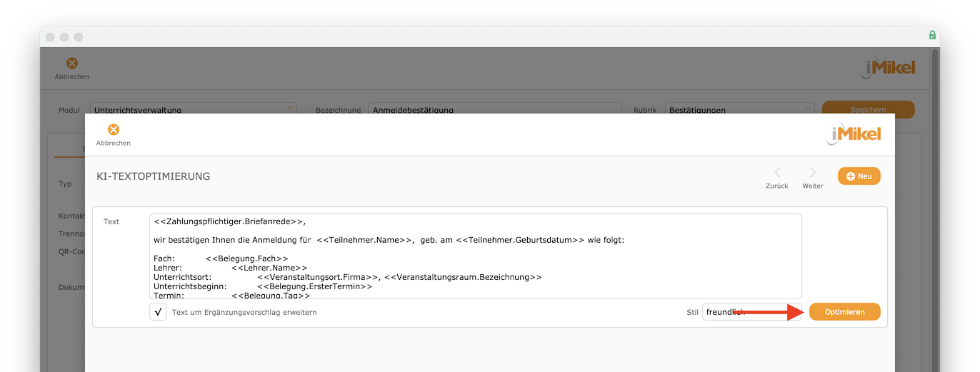This screenshot has height=372, width=980.
Task: Click the Optimieren button
Action: pyautogui.click(x=844, y=312)
